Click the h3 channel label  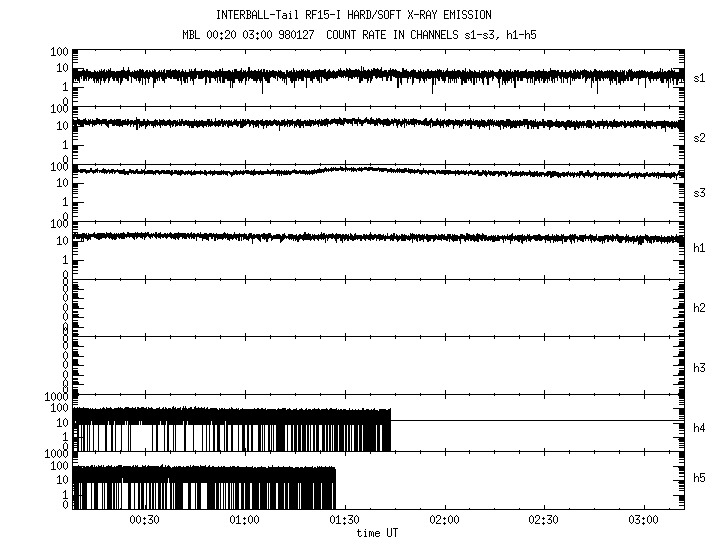click(x=700, y=367)
